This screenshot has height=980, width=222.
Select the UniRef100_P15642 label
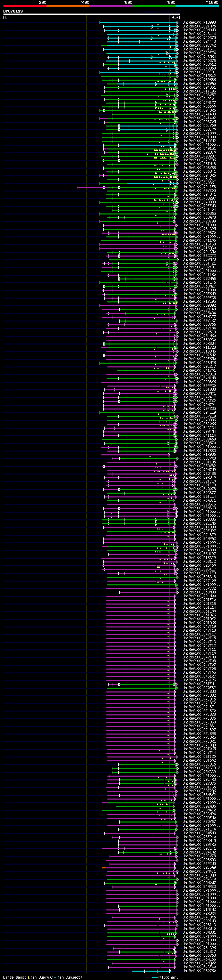click(199, 76)
